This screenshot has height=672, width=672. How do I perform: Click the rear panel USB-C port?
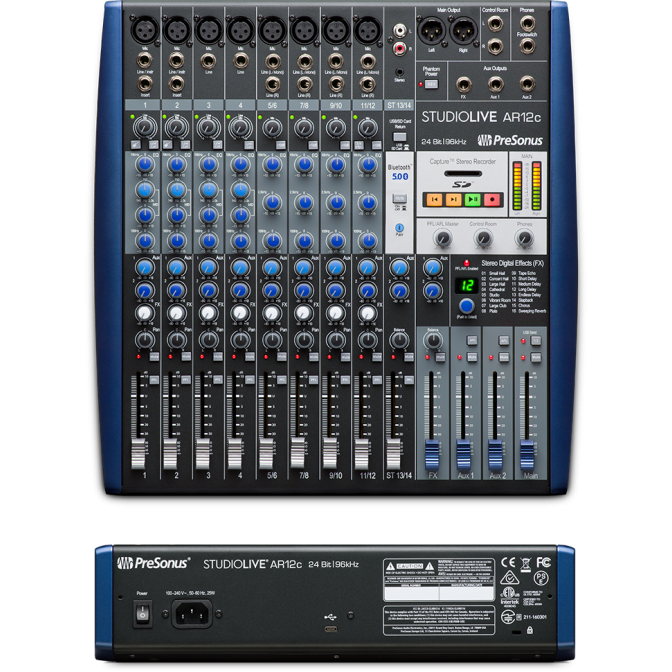coord(330,629)
